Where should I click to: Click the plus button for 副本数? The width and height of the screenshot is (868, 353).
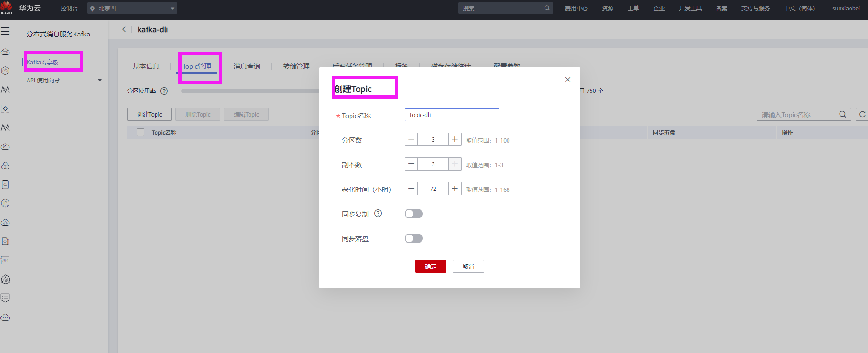point(455,164)
